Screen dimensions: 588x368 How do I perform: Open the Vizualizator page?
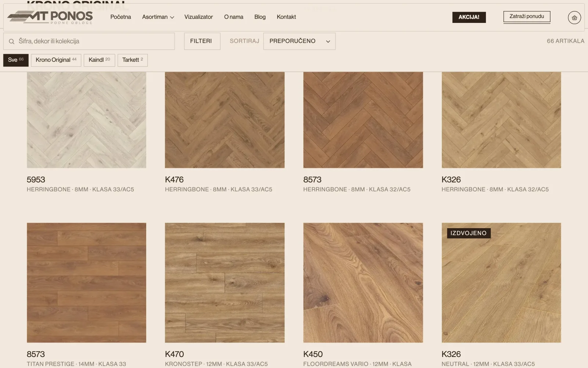198,17
